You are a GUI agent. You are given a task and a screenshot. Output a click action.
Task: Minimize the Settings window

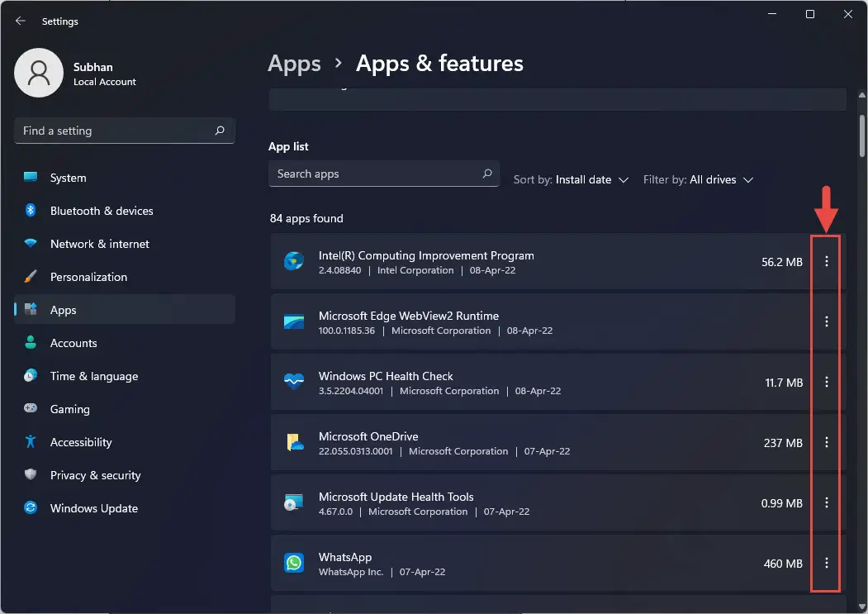[772, 14]
